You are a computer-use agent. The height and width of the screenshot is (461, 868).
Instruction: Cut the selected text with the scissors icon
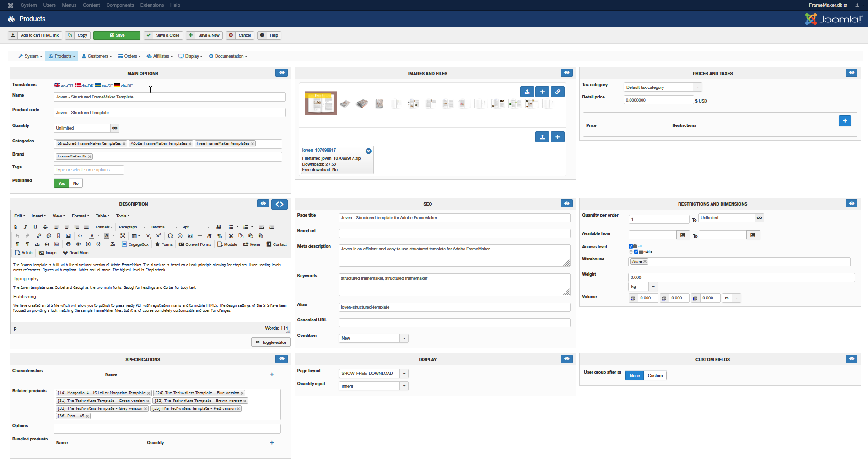click(231, 236)
